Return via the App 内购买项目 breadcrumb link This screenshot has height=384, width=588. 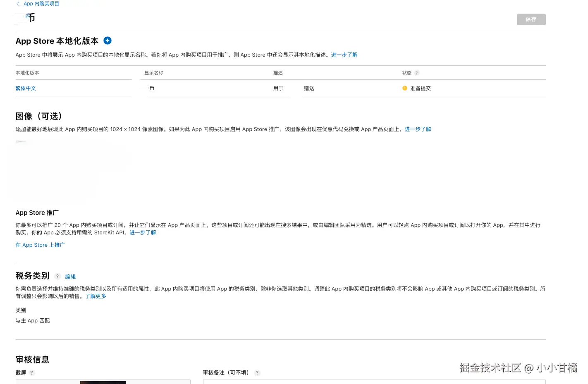click(x=42, y=3)
